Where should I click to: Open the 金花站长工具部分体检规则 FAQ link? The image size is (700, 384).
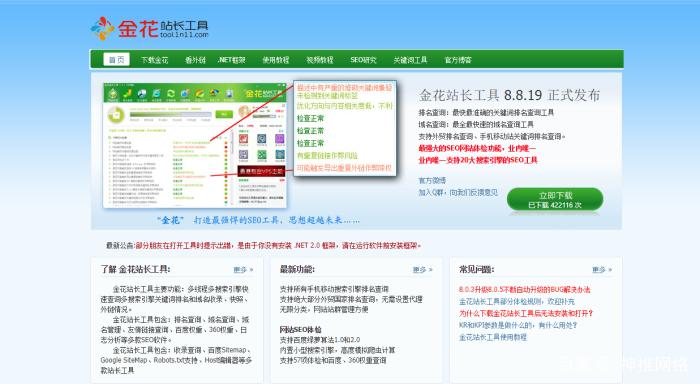pyautogui.click(x=517, y=302)
